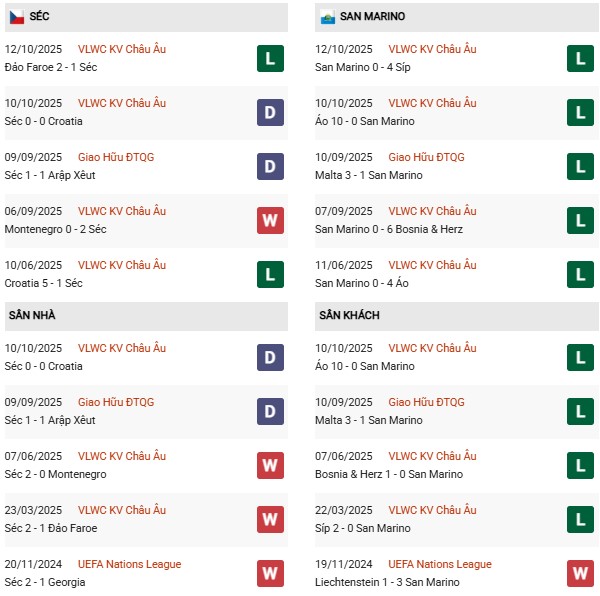Click the L badge for San Marino 0 - 4 Síp
The width and height of the screenshot is (600, 596).
pyautogui.click(x=580, y=58)
